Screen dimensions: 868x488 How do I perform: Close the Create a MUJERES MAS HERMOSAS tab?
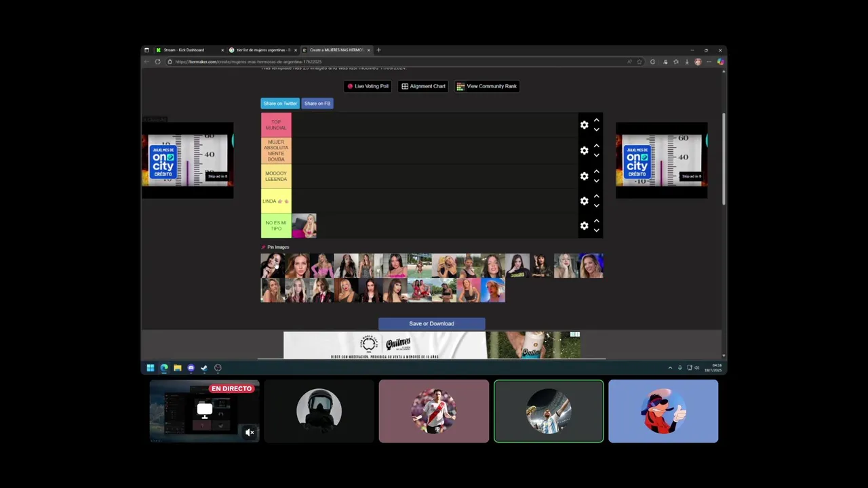click(368, 50)
